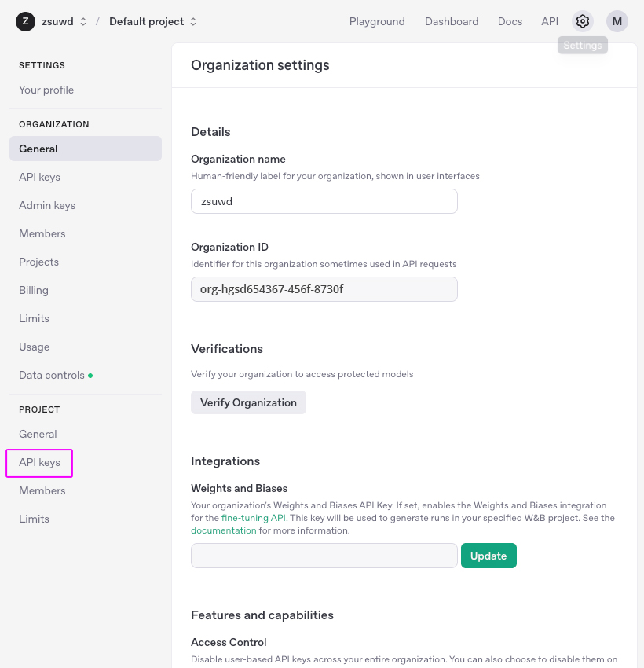Click the green Update button
The height and width of the screenshot is (668, 644).
(x=488, y=556)
